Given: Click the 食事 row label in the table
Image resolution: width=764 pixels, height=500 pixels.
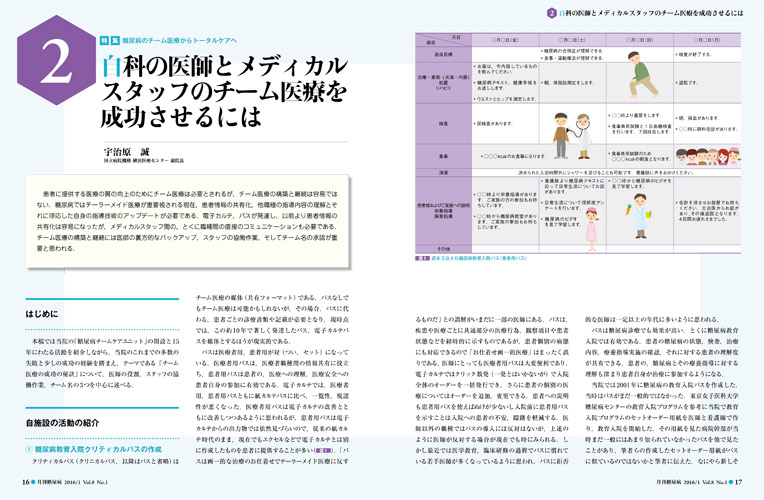Looking at the screenshot, I should tap(443, 156).
